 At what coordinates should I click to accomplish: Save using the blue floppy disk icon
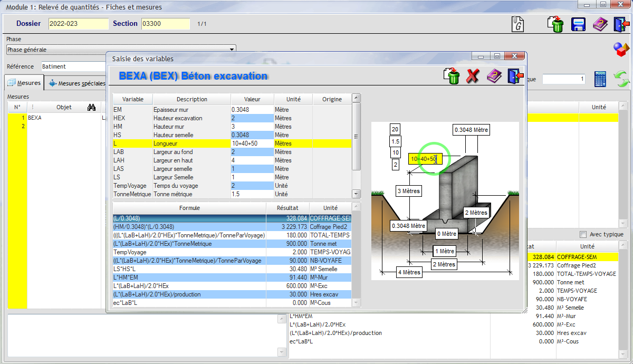(x=579, y=25)
